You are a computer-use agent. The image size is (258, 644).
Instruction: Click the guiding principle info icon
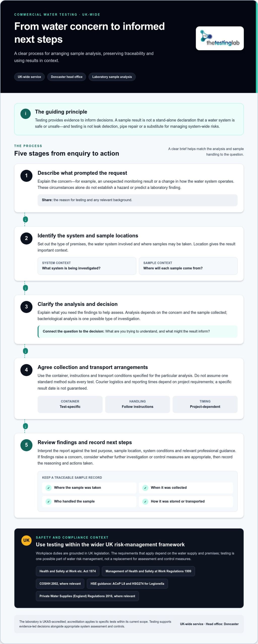click(x=25, y=114)
